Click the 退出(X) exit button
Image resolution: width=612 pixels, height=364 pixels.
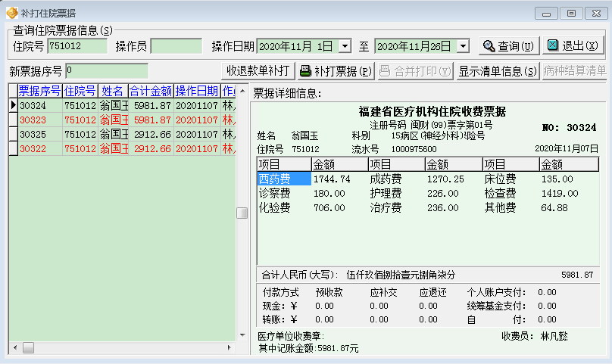573,46
